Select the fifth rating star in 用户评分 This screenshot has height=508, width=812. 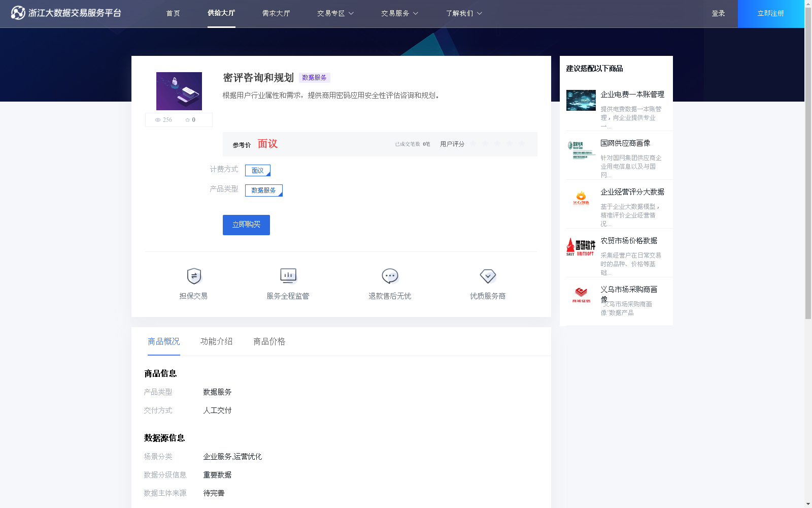point(522,144)
